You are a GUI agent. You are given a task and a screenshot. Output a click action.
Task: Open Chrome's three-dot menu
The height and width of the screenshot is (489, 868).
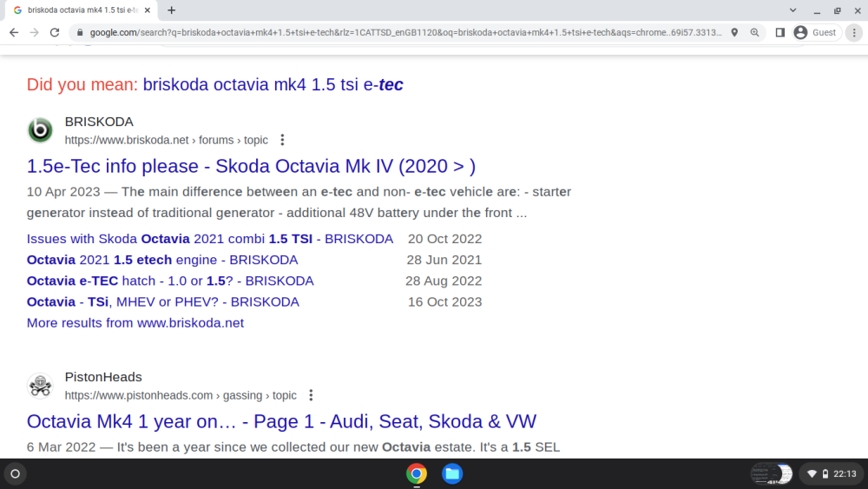[854, 33]
